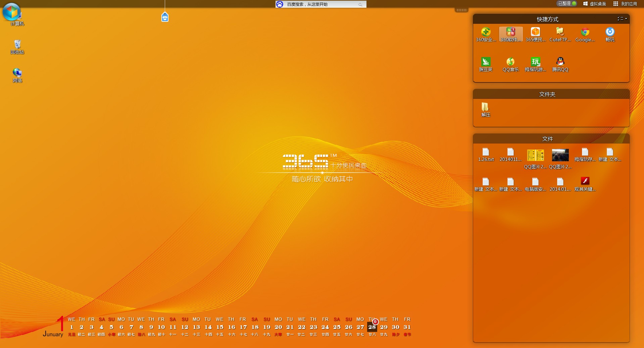The height and width of the screenshot is (348, 644).
Task: Open the 2014.01... document file
Action: (560, 185)
